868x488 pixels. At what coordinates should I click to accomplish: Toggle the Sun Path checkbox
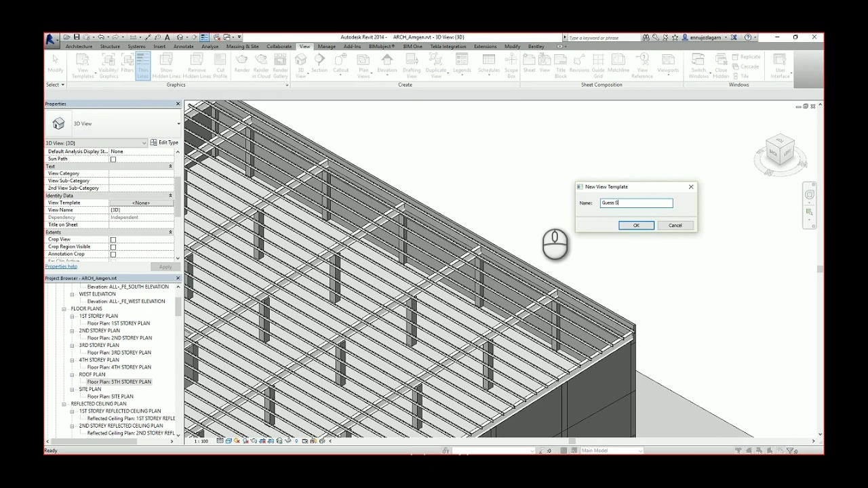[113, 159]
